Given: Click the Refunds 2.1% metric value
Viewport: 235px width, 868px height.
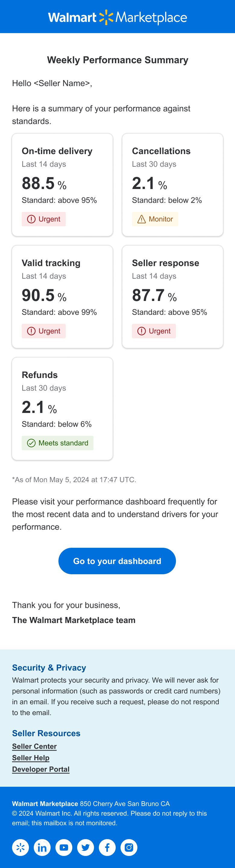Looking at the screenshot, I should [x=39, y=407].
